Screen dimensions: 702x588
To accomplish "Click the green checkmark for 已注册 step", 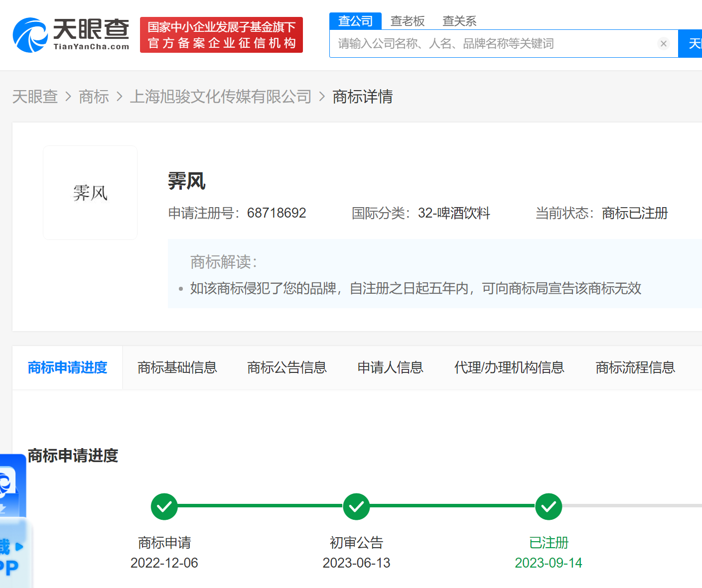I will (x=549, y=506).
